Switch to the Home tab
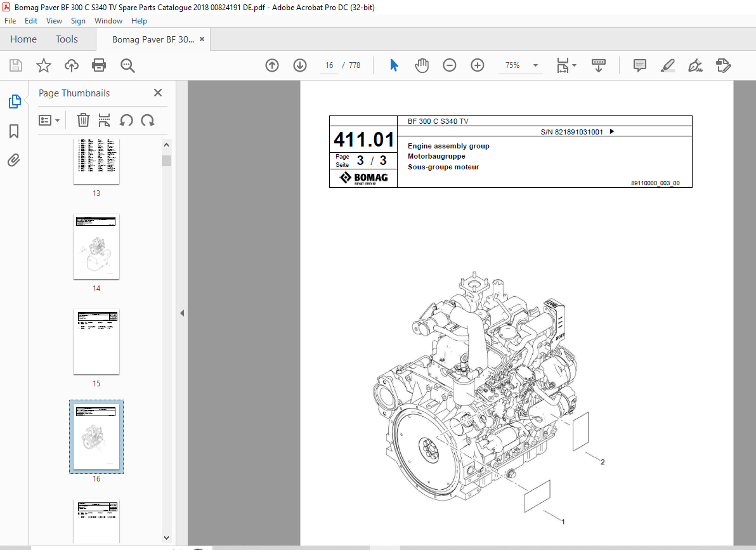Screen dimensions: 756x550 [23, 39]
